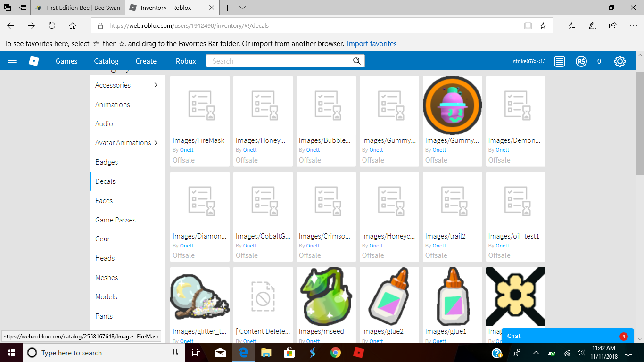Image resolution: width=644 pixels, height=362 pixels.
Task: Share this web page
Action: pos(612,26)
